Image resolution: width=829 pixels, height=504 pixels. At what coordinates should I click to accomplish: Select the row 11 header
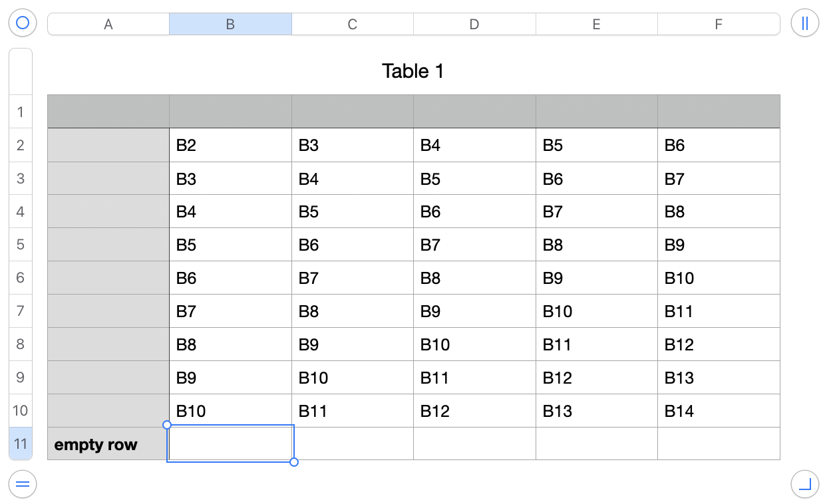click(x=21, y=443)
